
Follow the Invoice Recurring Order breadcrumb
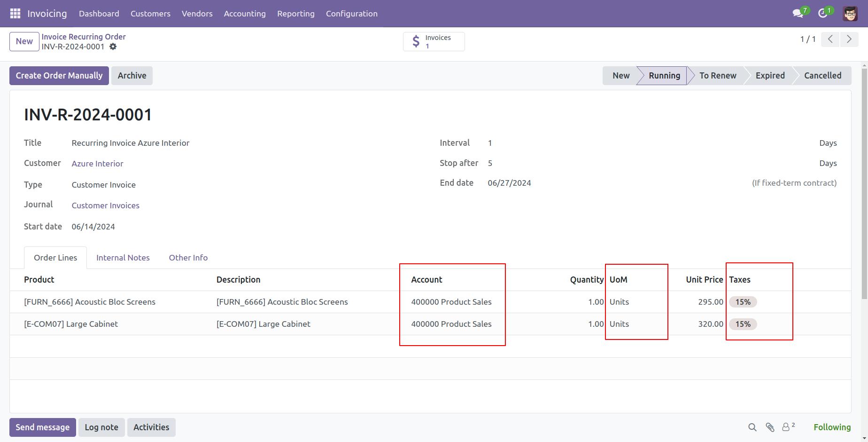pyautogui.click(x=84, y=37)
